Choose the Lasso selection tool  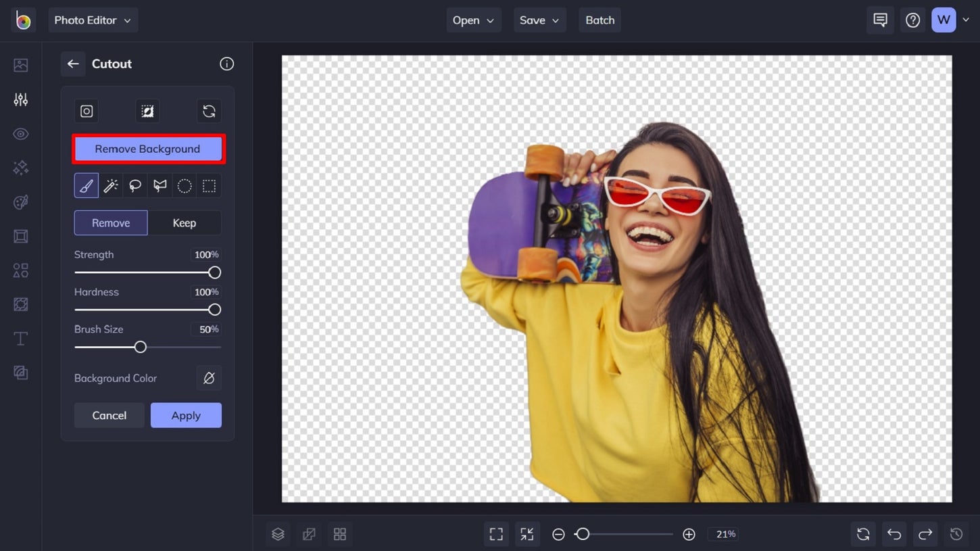coord(134,185)
